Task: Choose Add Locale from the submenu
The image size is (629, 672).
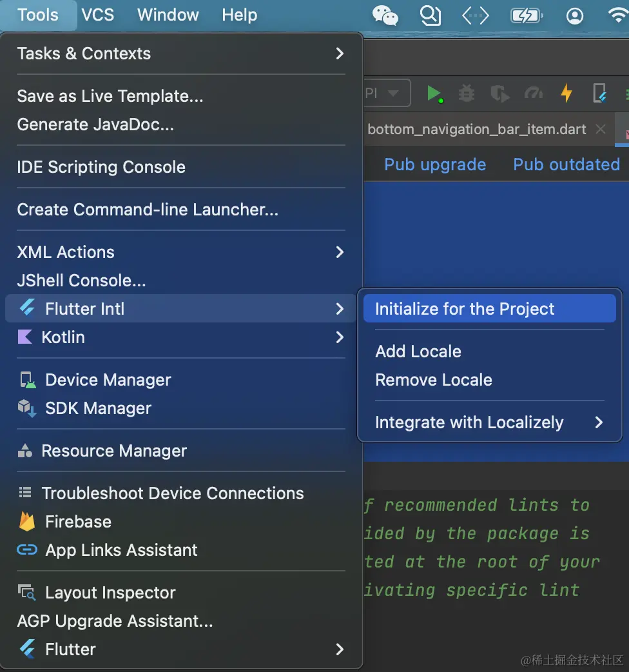Action: [x=418, y=351]
